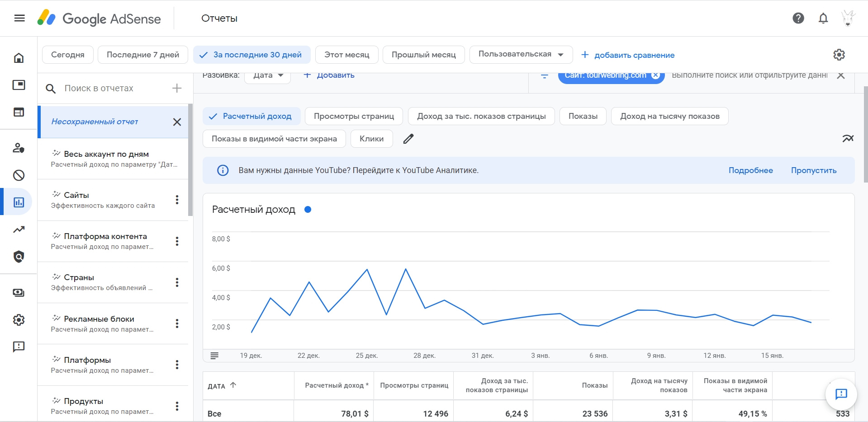Open the main hamburger menu
868x422 pixels.
[19, 18]
